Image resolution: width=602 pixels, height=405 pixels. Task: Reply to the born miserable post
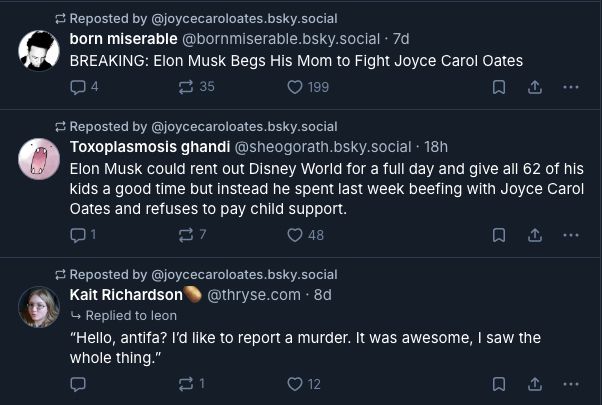coord(79,87)
